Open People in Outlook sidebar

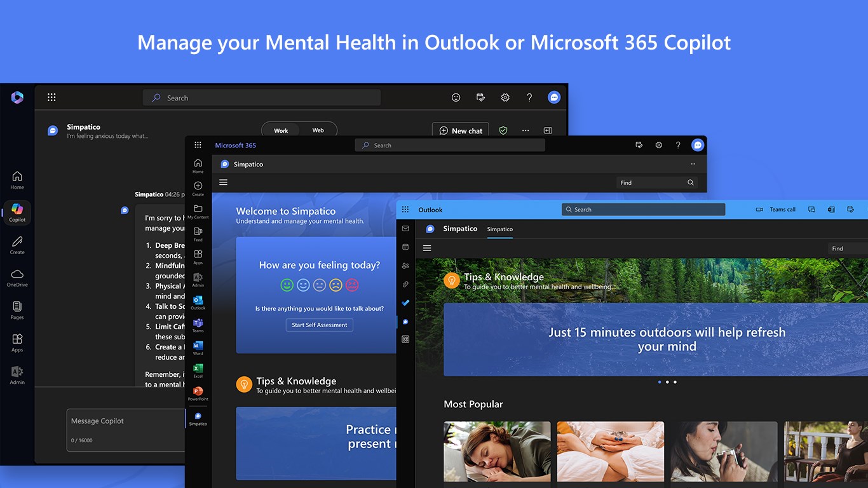(405, 266)
